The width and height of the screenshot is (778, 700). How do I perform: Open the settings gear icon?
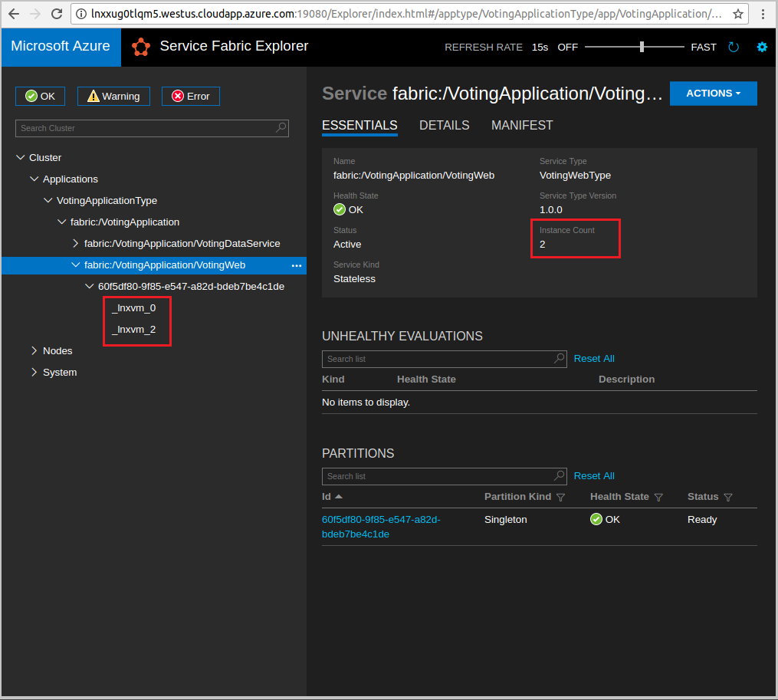pos(762,47)
